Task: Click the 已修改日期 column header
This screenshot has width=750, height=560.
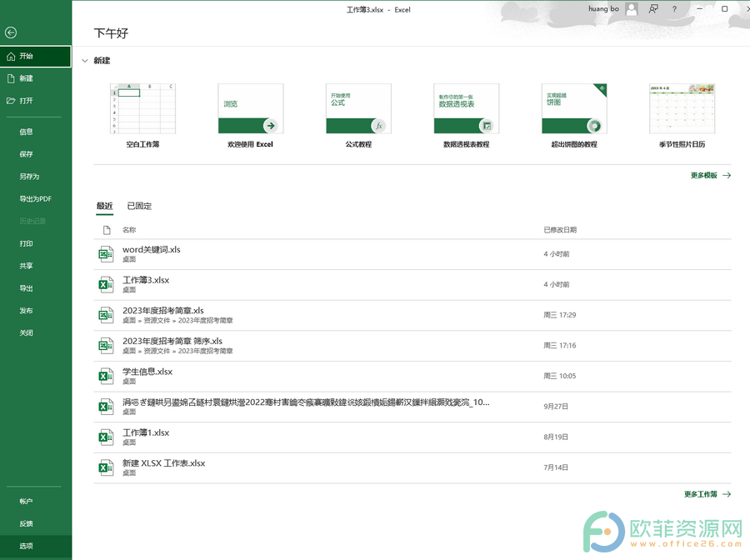Action: (560, 230)
